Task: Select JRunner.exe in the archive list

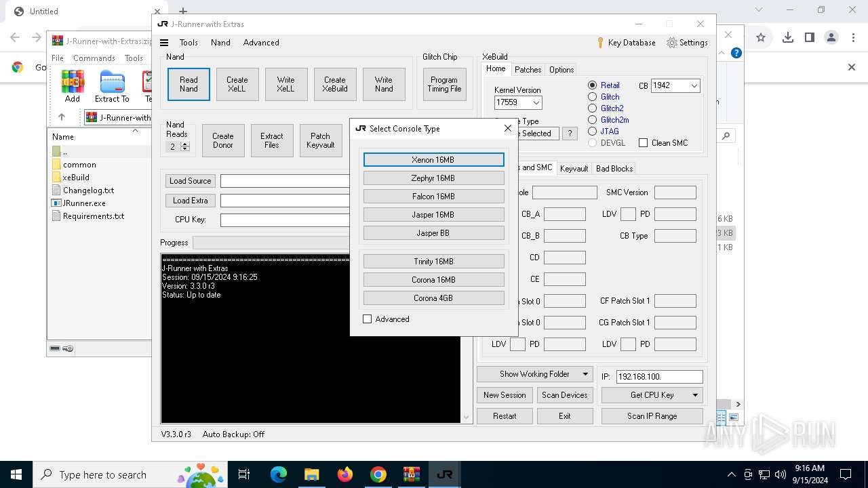Action: 84,203
